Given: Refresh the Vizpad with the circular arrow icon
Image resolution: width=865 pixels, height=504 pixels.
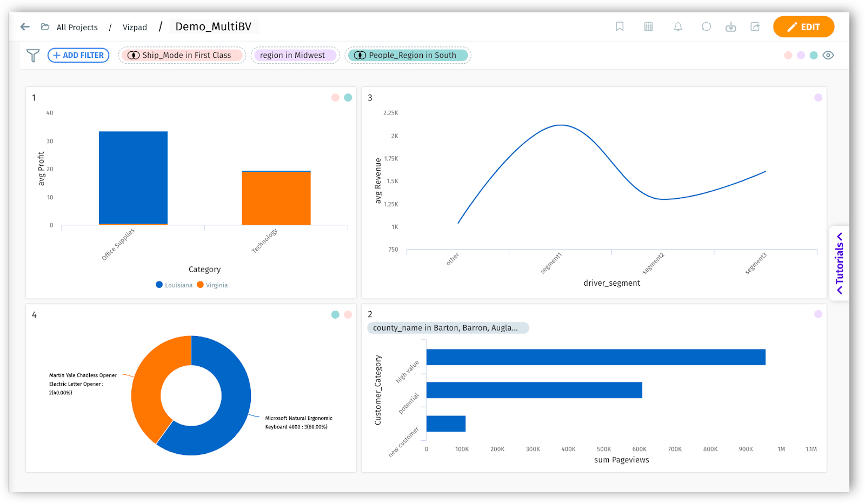Looking at the screenshot, I should pyautogui.click(x=706, y=26).
